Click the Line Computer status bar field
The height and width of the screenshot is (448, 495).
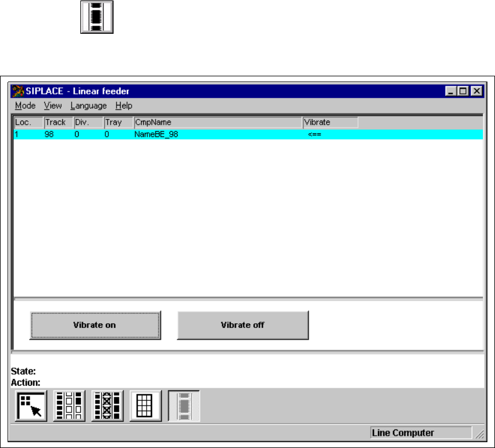pos(421,433)
